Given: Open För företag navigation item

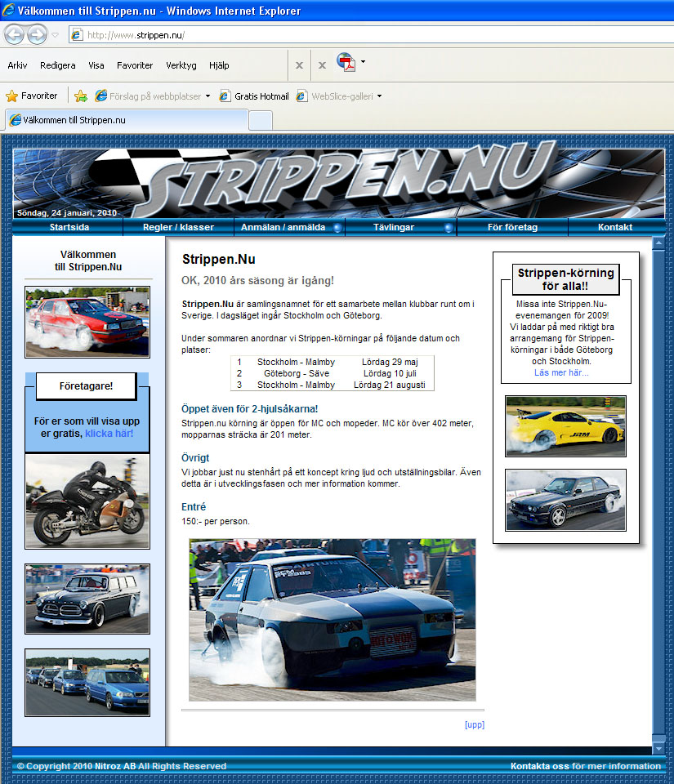Looking at the screenshot, I should pyautogui.click(x=512, y=227).
